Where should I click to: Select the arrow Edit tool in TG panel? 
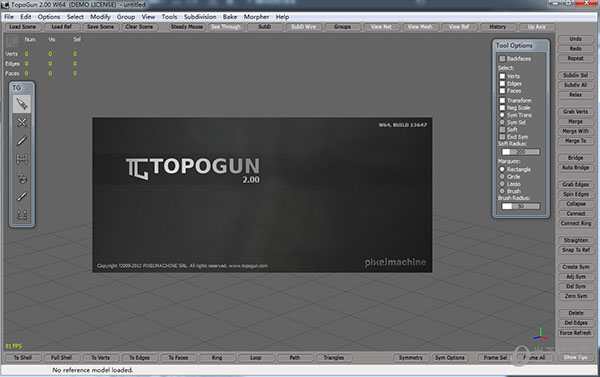pos(22,104)
